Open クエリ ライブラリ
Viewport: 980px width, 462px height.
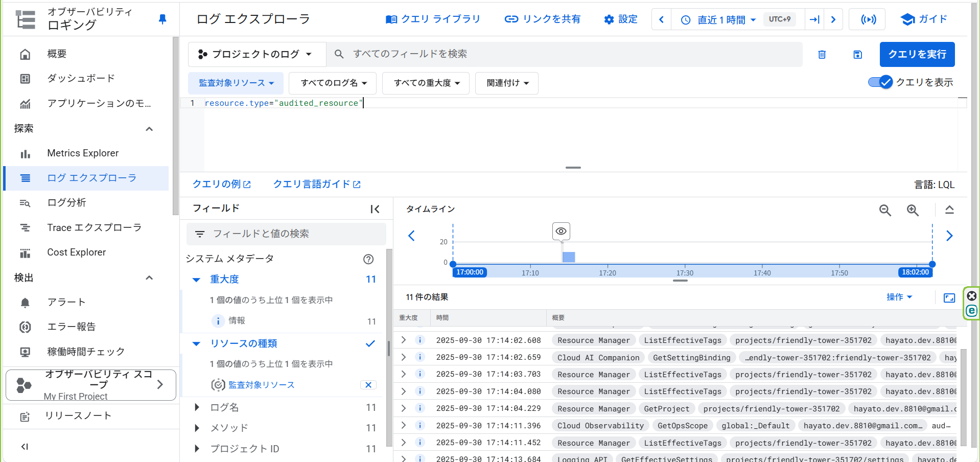[x=433, y=19]
